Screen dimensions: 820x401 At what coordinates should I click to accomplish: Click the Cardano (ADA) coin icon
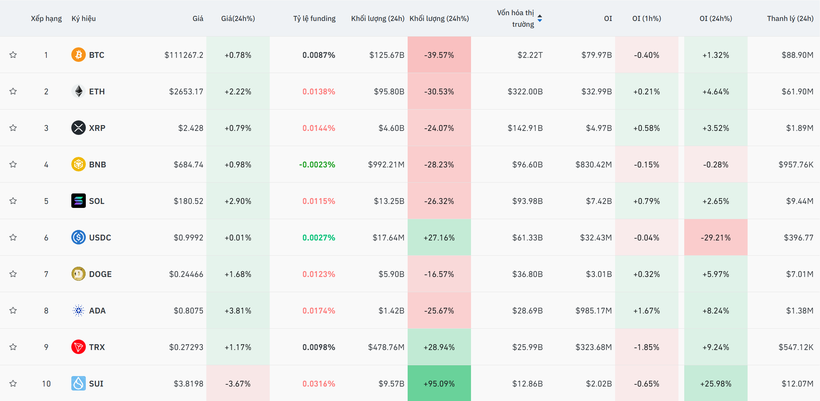[x=78, y=310]
